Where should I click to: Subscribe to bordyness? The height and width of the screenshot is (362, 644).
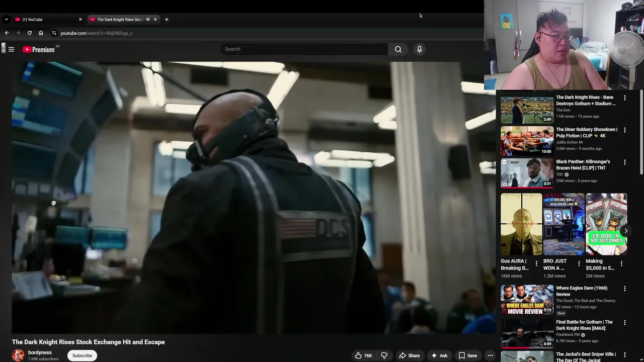82,355
